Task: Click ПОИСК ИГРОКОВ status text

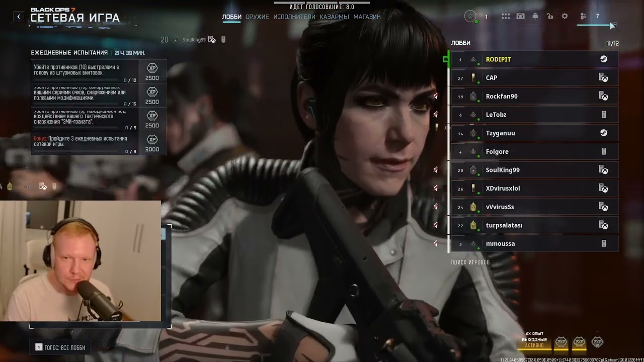Action: tap(470, 262)
